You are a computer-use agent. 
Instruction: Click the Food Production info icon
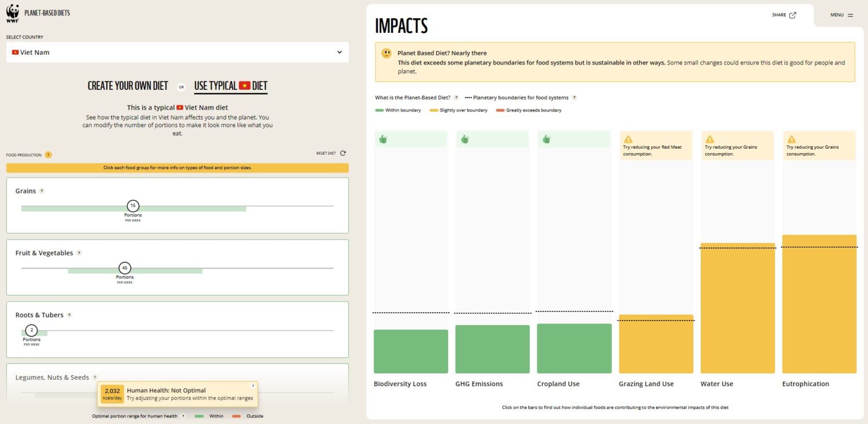[48, 155]
